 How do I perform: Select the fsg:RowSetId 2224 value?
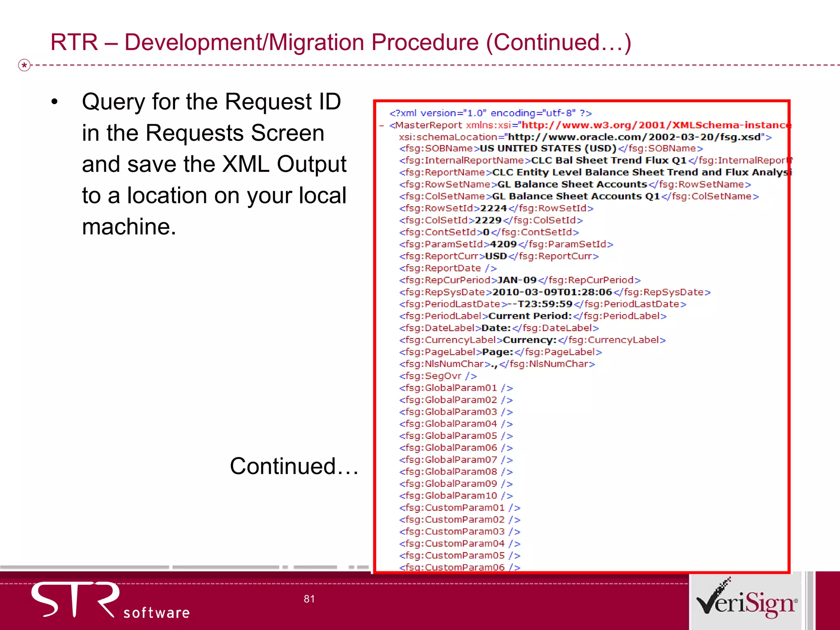click(493, 208)
